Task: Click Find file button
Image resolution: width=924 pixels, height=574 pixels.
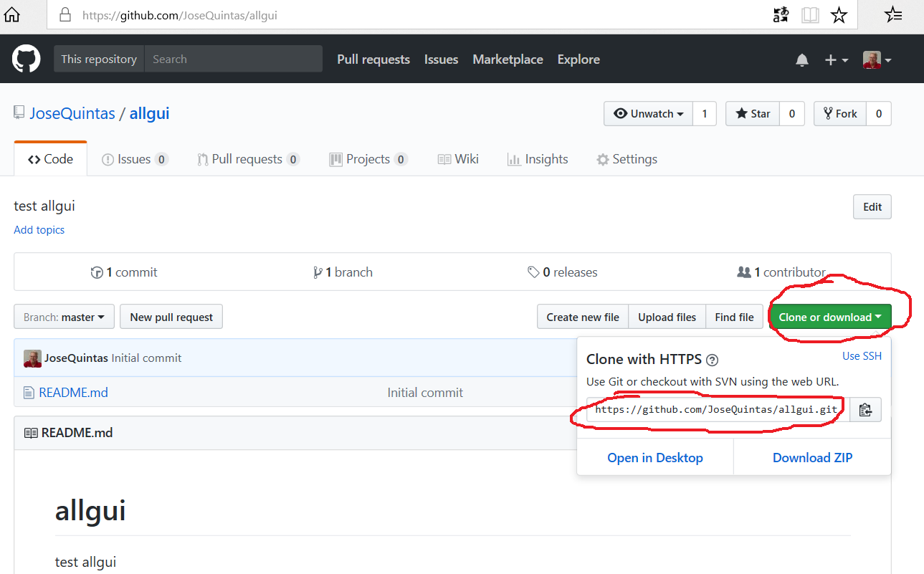Action: point(735,317)
